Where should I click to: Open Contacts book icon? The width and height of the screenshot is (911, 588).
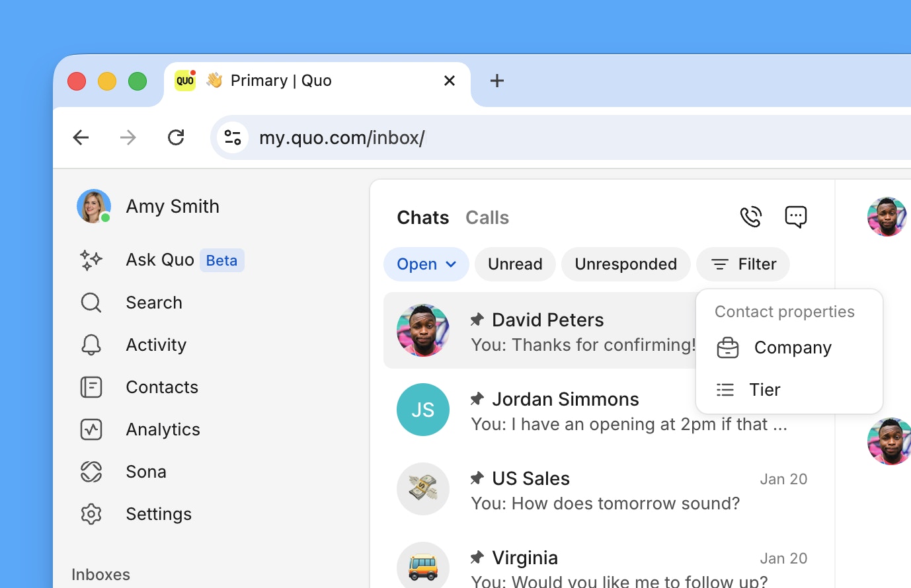(91, 387)
